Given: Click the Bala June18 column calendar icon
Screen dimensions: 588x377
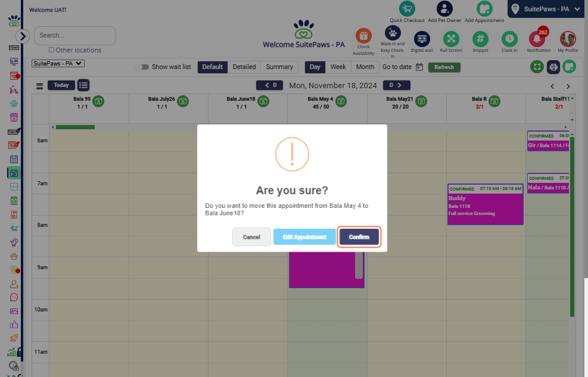Looking at the screenshot, I should tap(263, 101).
